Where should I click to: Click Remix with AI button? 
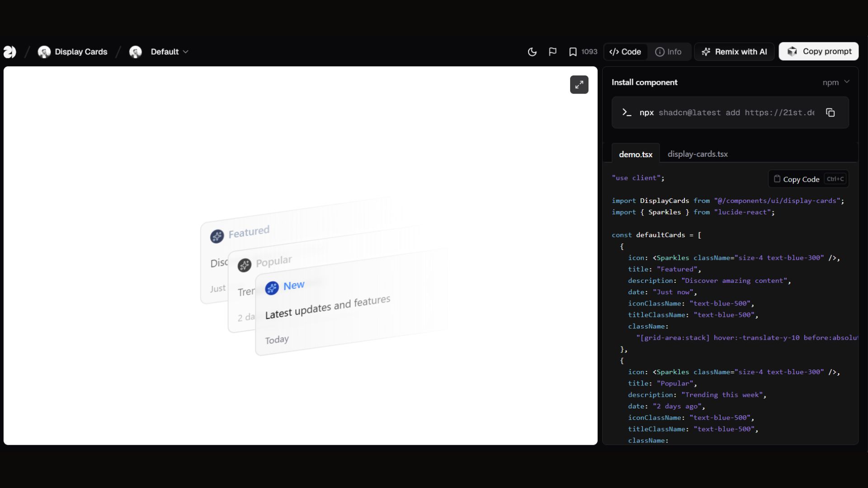[734, 52]
